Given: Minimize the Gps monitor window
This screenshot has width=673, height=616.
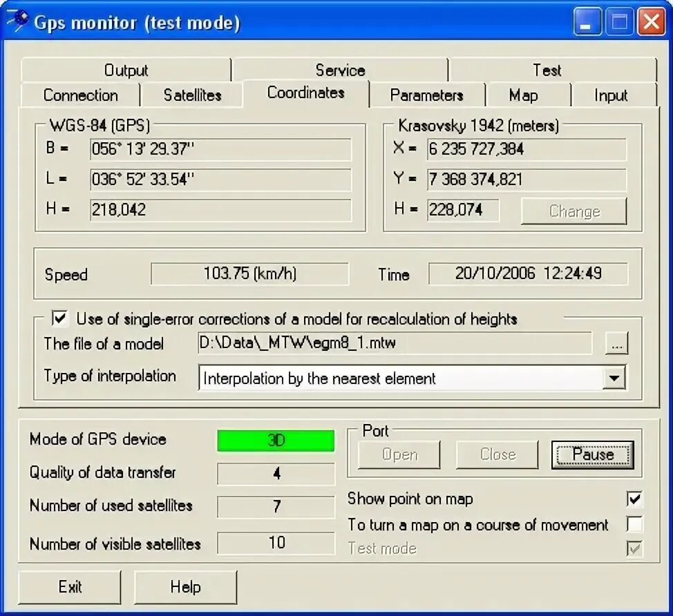Looking at the screenshot, I should click(x=587, y=21).
